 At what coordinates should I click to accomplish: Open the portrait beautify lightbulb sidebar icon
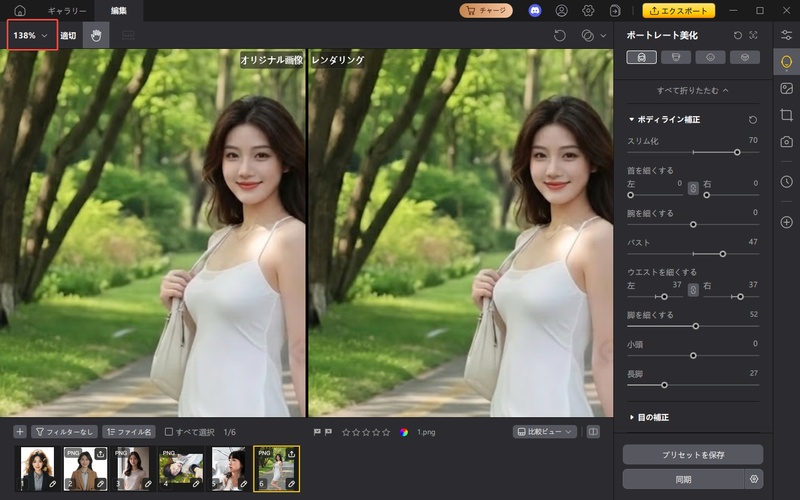(x=786, y=62)
